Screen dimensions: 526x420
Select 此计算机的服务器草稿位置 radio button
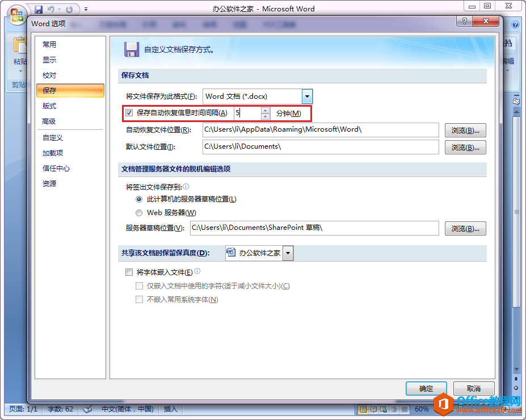tap(139, 199)
